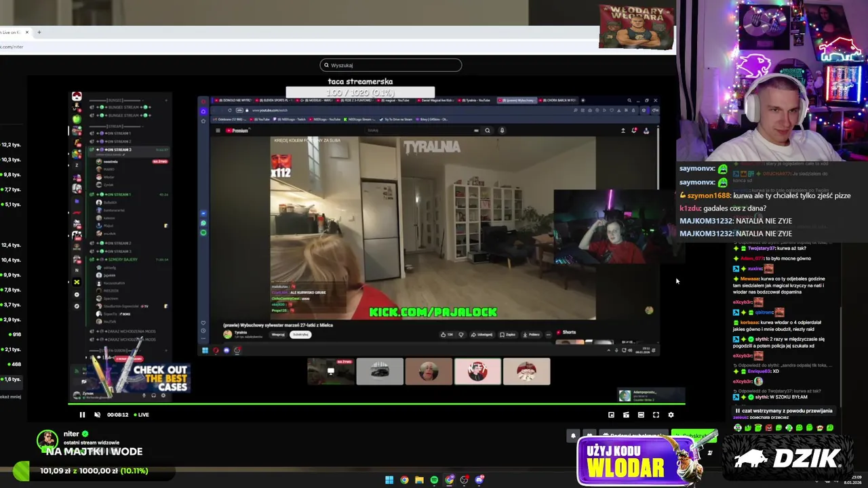Open Windows Start button on taskbar
This screenshot has height=488, width=868.
point(389,480)
